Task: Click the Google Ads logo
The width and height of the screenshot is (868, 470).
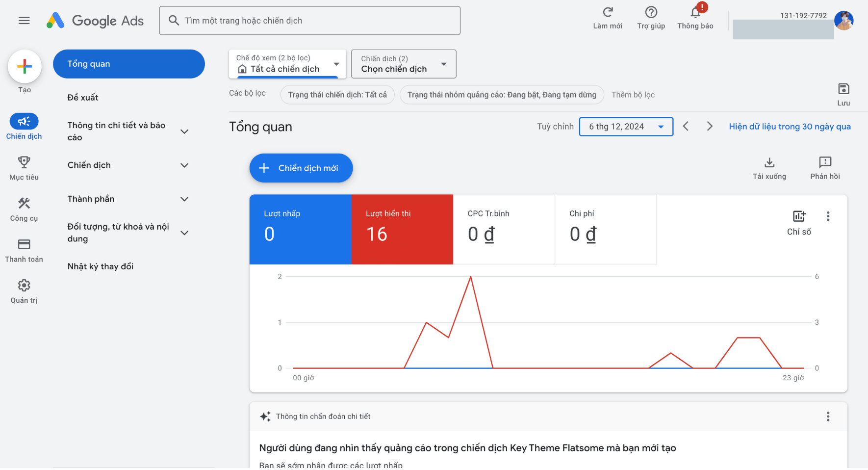Action: click(95, 21)
